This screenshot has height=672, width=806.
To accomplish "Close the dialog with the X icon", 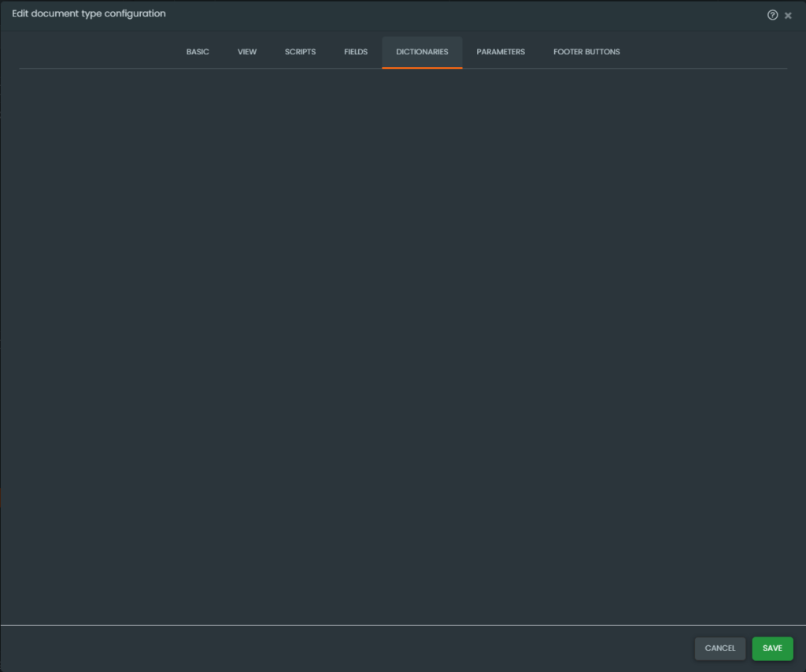I will pos(788,16).
